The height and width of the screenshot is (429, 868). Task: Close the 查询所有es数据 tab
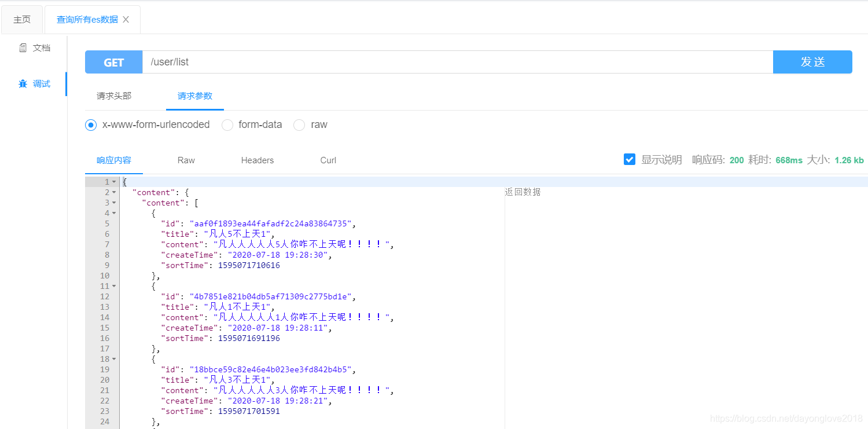point(126,20)
